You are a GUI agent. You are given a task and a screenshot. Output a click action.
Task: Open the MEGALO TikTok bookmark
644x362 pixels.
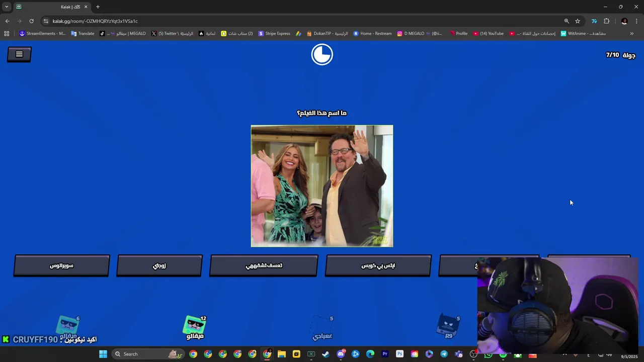point(123,34)
